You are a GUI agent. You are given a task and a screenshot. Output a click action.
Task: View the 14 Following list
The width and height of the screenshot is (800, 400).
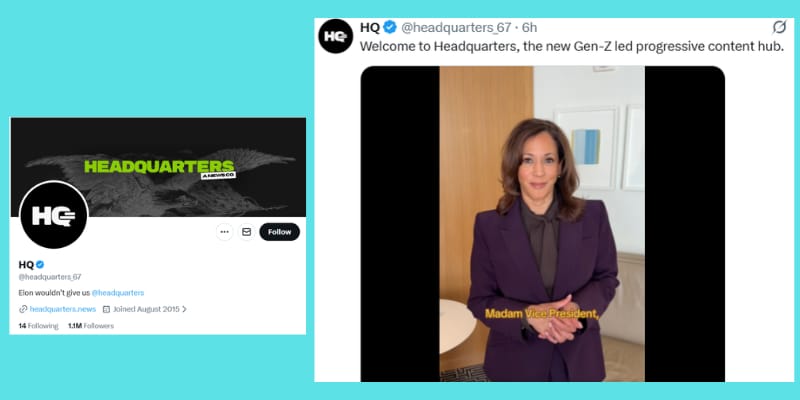click(38, 326)
